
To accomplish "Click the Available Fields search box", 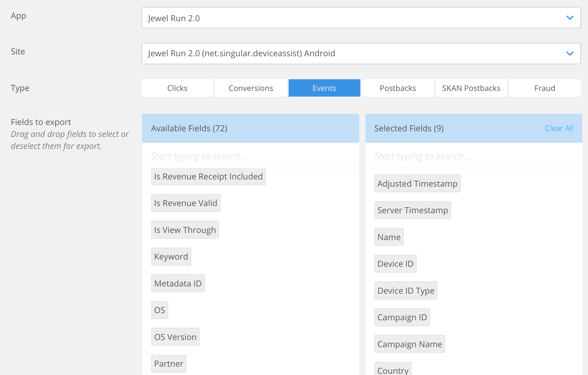I will pyautogui.click(x=250, y=156).
